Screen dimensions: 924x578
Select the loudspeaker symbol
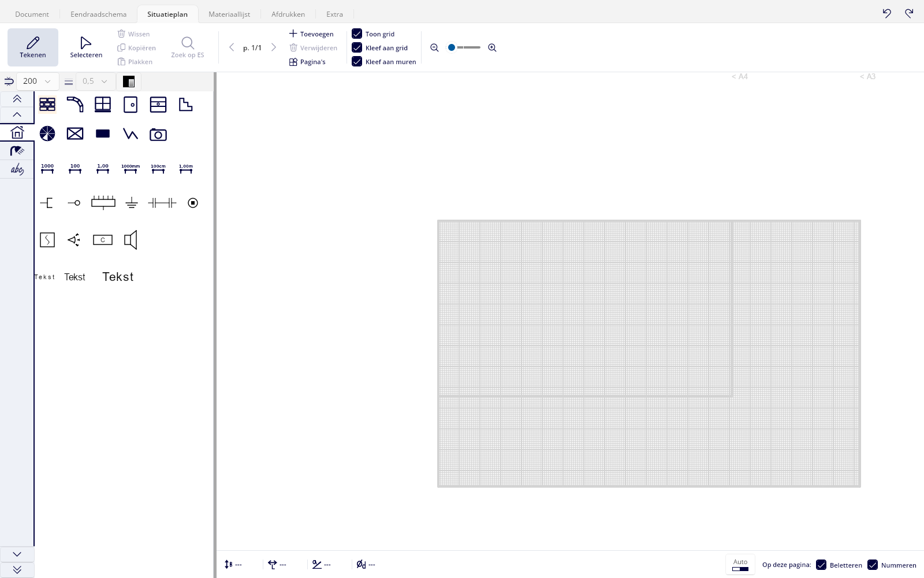(x=131, y=240)
